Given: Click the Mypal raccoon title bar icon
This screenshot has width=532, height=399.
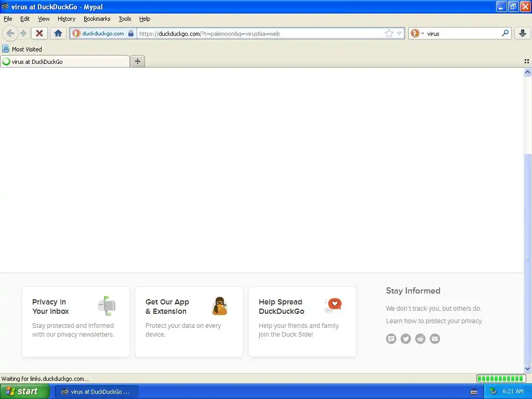Looking at the screenshot, I should coord(5,6).
